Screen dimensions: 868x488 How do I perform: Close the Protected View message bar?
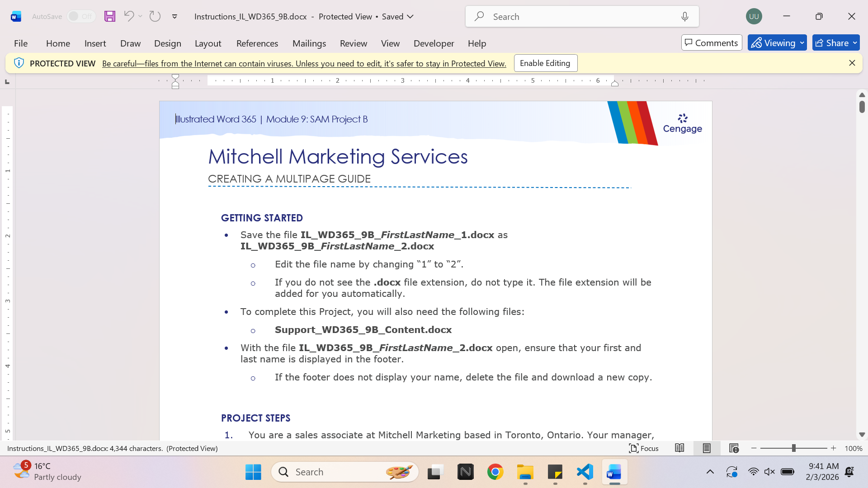pyautogui.click(x=852, y=63)
